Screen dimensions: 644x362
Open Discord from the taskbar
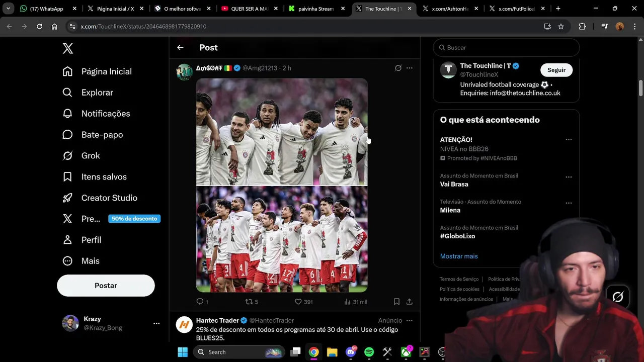tap(351, 352)
